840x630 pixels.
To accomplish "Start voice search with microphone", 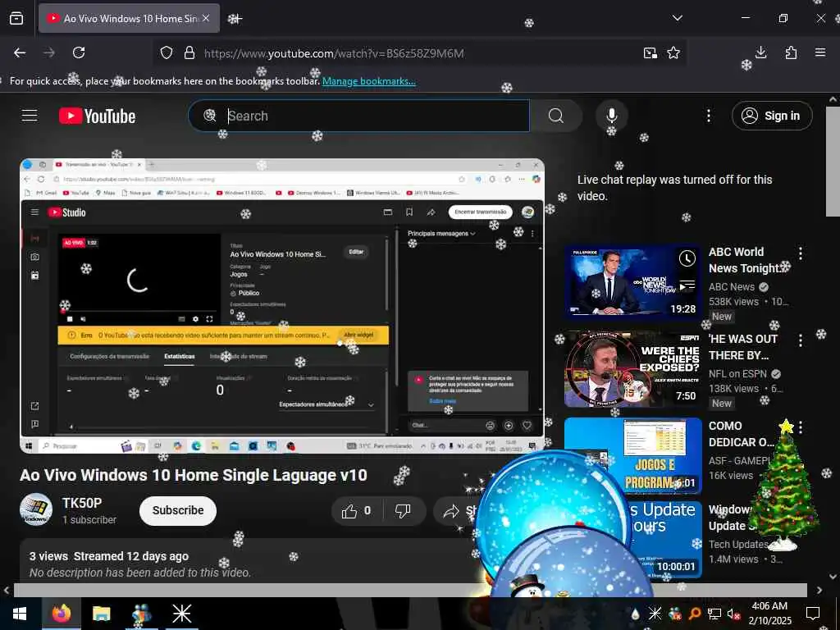I will [x=612, y=116].
